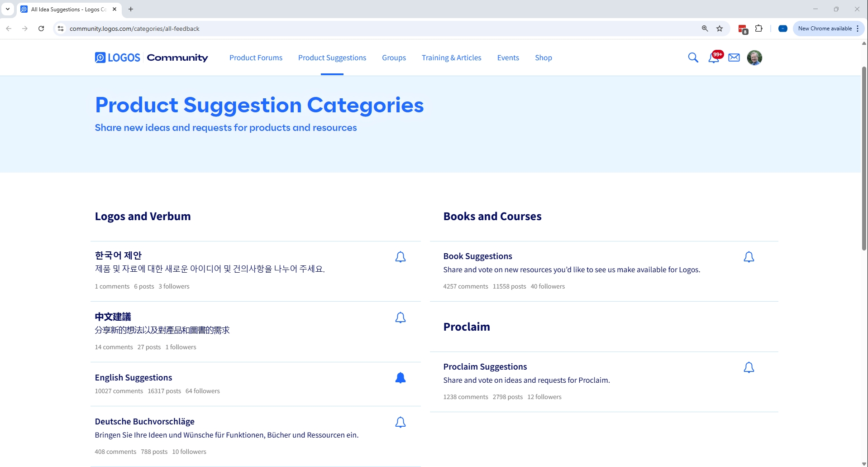Open Chrome three-dot menu

click(x=858, y=29)
